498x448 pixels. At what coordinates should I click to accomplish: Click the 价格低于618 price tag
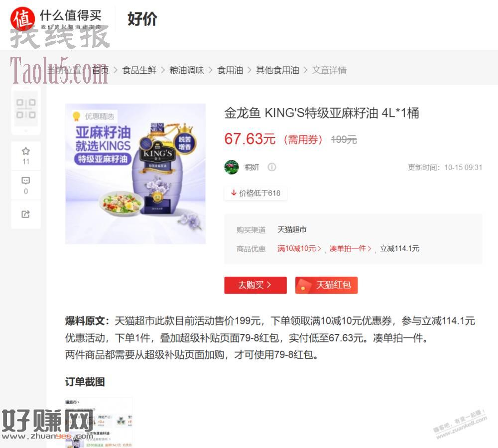(x=255, y=193)
